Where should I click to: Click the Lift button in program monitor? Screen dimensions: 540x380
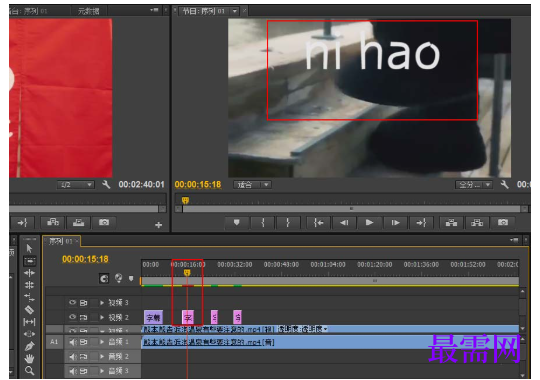(451, 223)
